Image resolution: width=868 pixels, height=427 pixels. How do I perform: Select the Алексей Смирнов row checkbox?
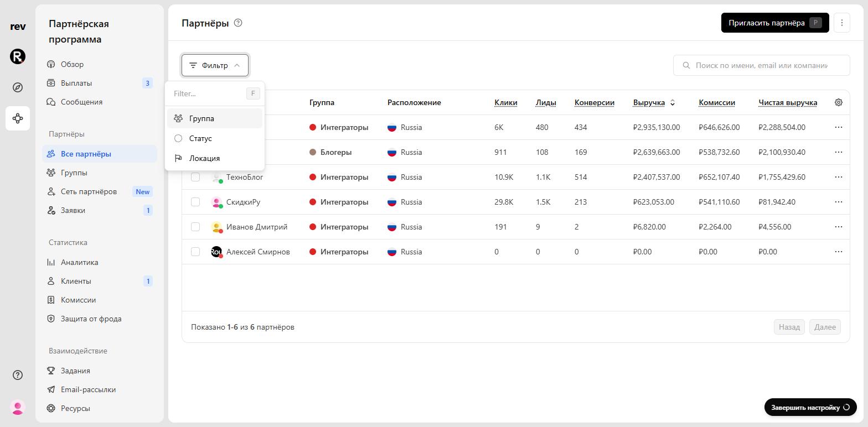point(195,252)
